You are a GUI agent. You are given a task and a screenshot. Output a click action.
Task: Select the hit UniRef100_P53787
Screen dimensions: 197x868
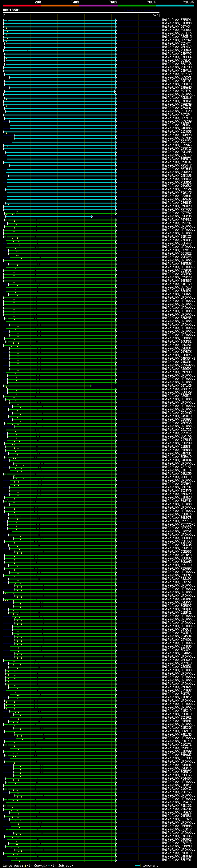[176, 223]
